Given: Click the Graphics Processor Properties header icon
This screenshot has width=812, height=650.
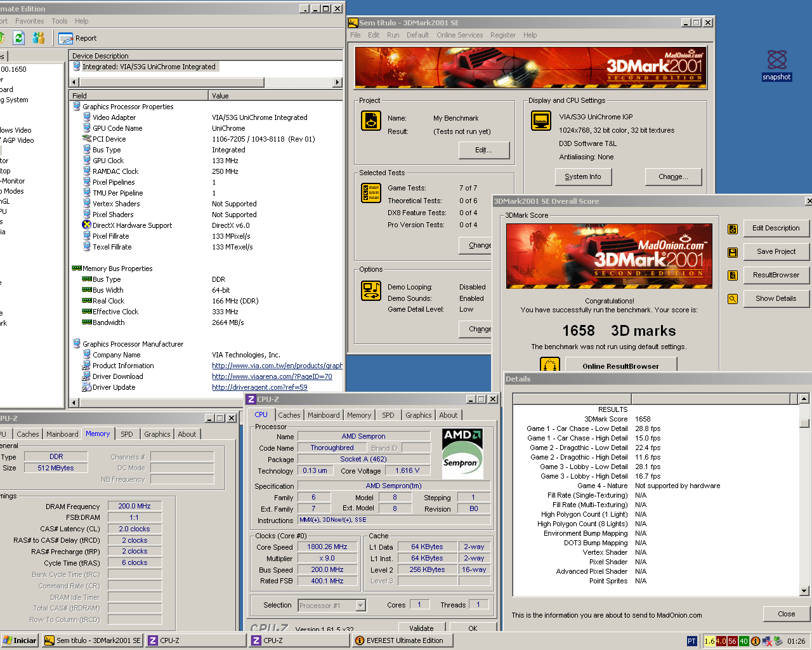Looking at the screenshot, I should tap(77, 106).
